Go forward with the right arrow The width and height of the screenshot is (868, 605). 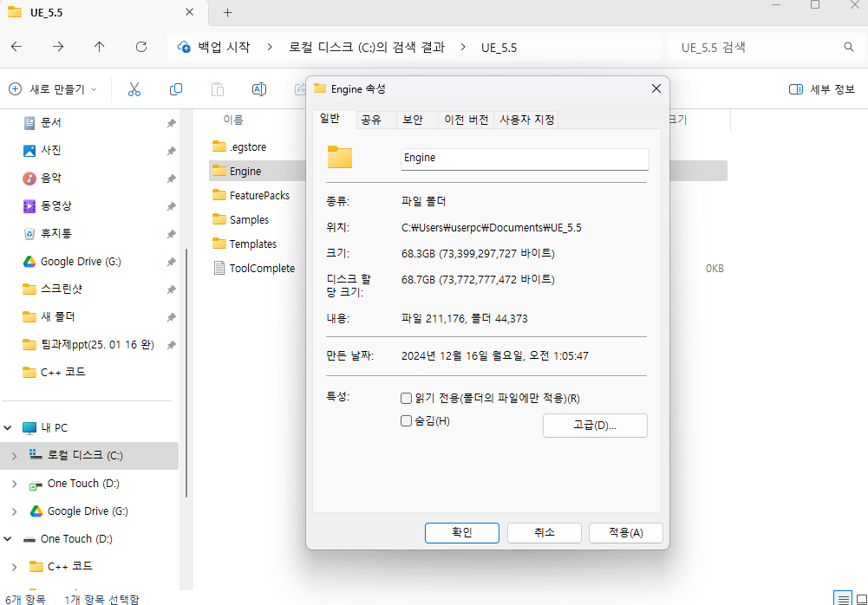(58, 47)
